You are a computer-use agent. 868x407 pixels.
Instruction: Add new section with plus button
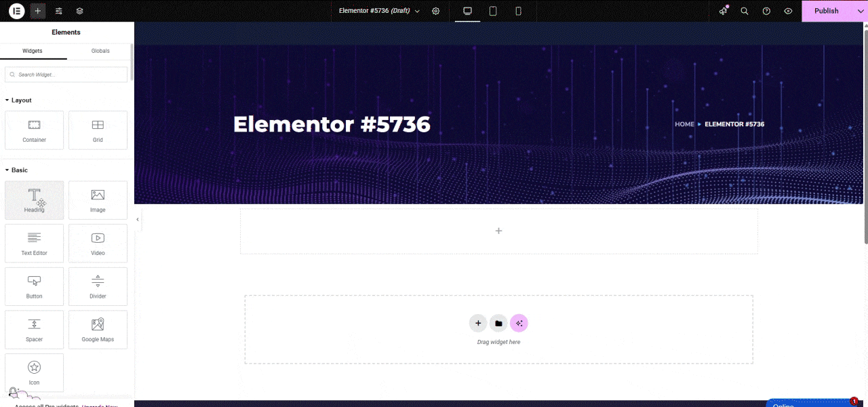coord(478,323)
